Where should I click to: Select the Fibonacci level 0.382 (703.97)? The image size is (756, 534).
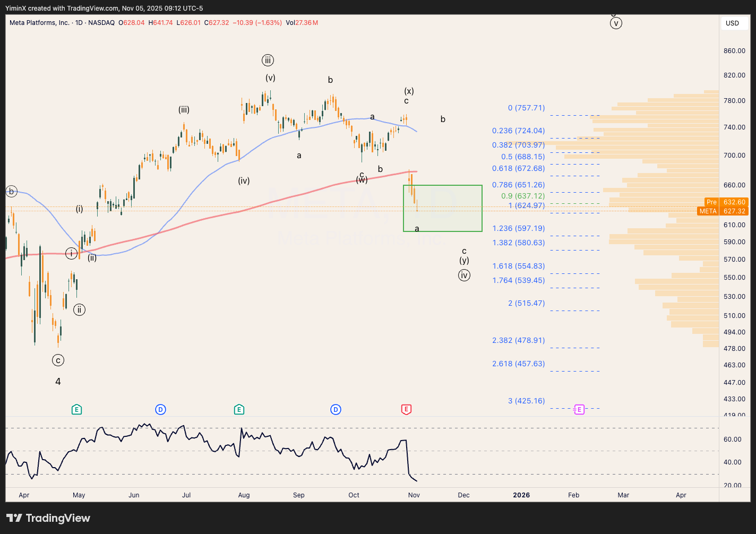(x=518, y=145)
